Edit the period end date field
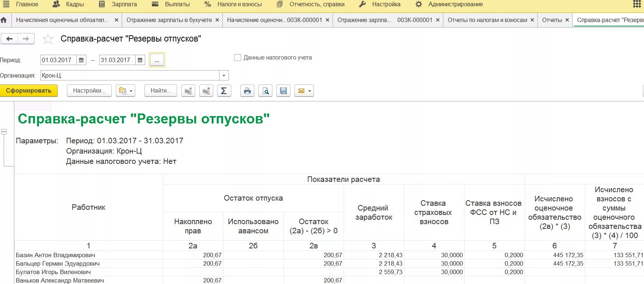This screenshot has height=284, width=644. pos(117,60)
